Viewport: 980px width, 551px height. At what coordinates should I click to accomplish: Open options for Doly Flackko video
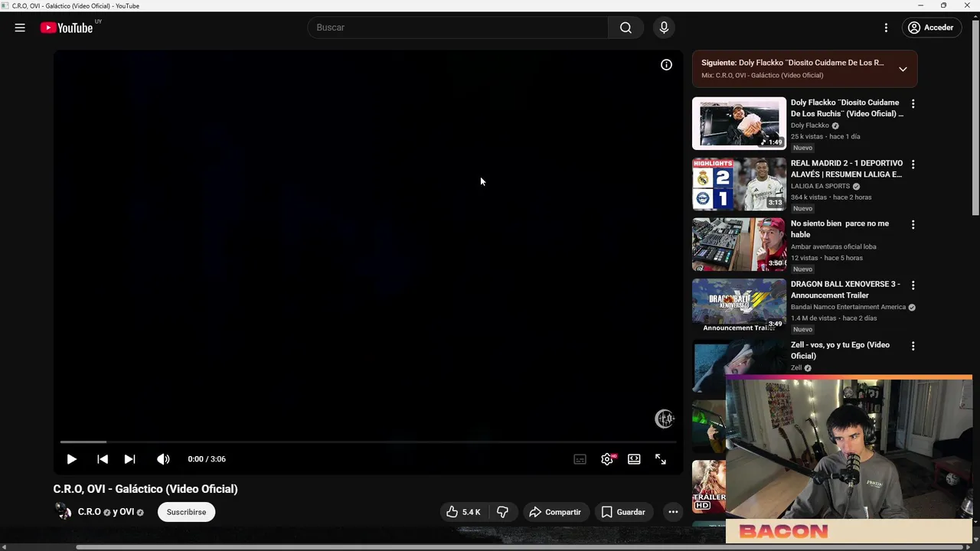pyautogui.click(x=913, y=103)
